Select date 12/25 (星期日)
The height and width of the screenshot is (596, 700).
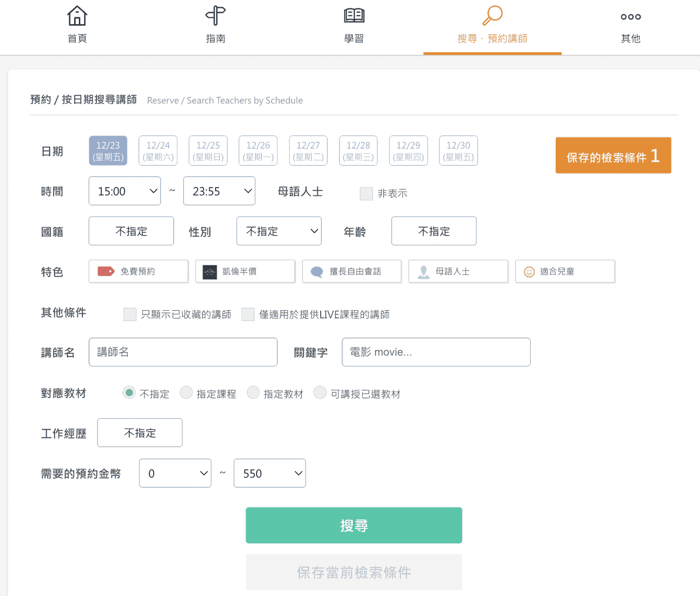click(x=208, y=151)
